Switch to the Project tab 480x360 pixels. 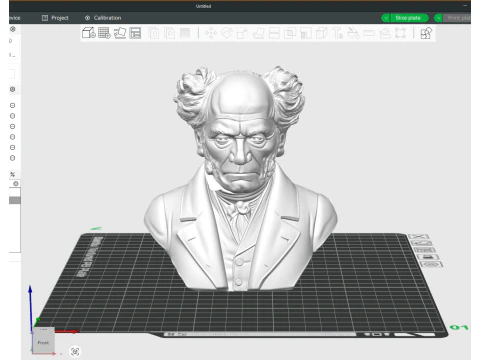[x=55, y=18]
